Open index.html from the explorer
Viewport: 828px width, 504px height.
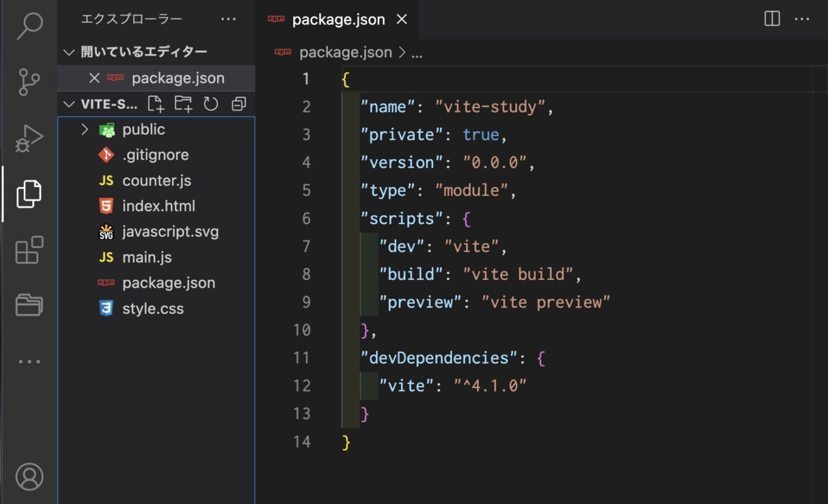point(158,206)
